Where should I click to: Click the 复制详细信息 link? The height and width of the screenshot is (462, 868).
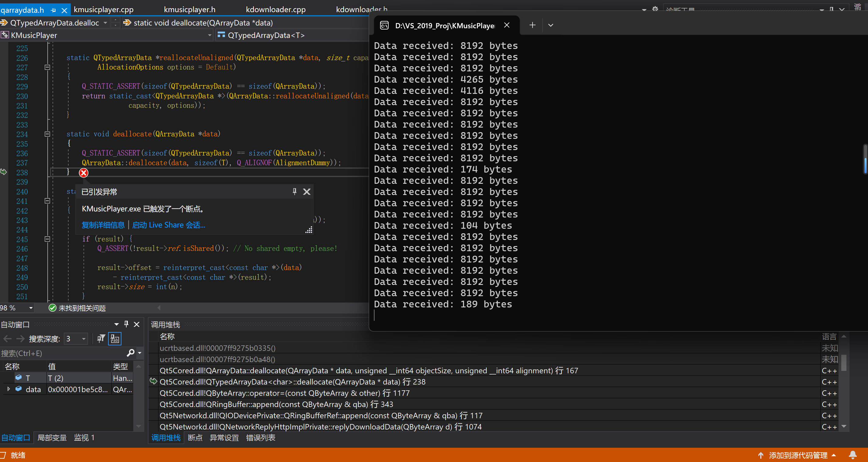(x=103, y=225)
